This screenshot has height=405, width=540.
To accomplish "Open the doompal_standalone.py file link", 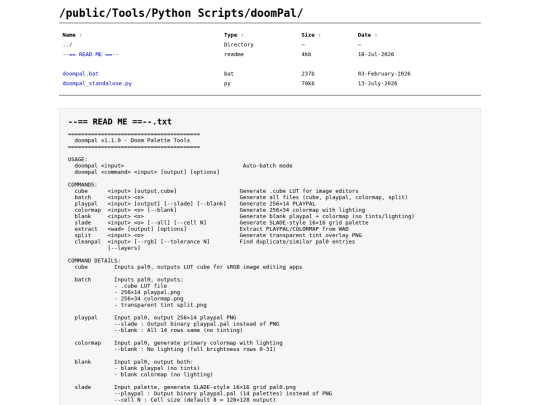I will [97, 83].
